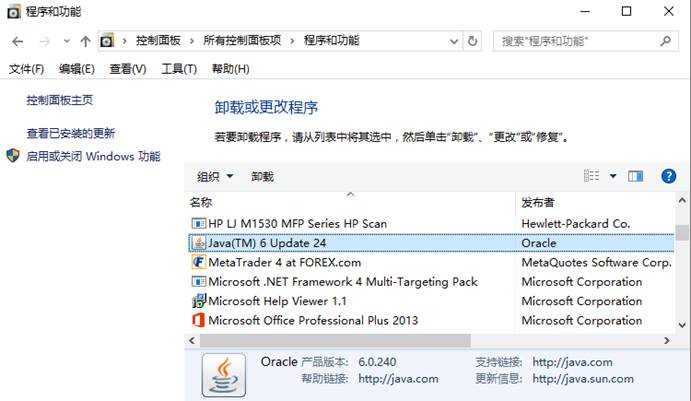Click the window title bar icon
This screenshot has width=691, height=401.
coord(14,12)
